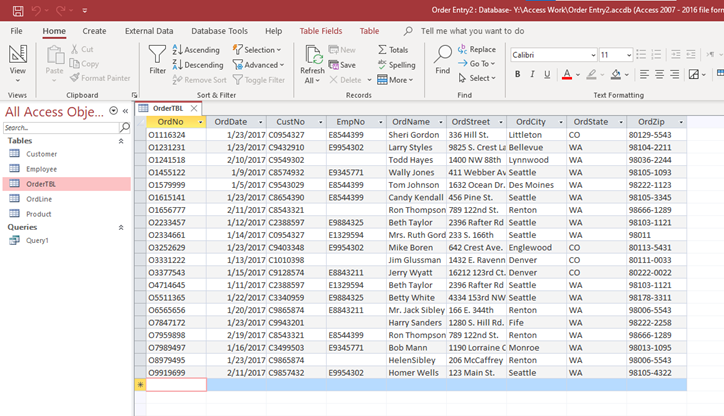The height and width of the screenshot is (416, 724).
Task: Select Query1 in the Queries list
Action: pos(37,241)
